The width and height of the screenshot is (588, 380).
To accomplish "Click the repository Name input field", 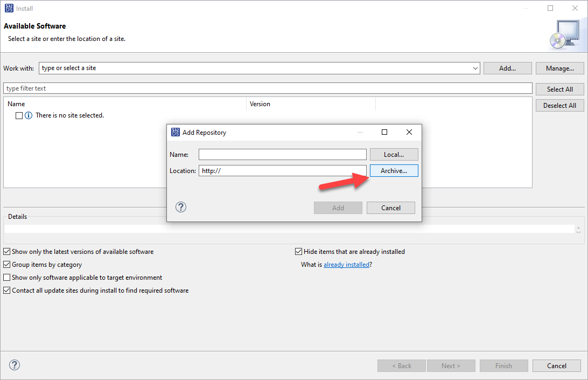I will point(282,154).
